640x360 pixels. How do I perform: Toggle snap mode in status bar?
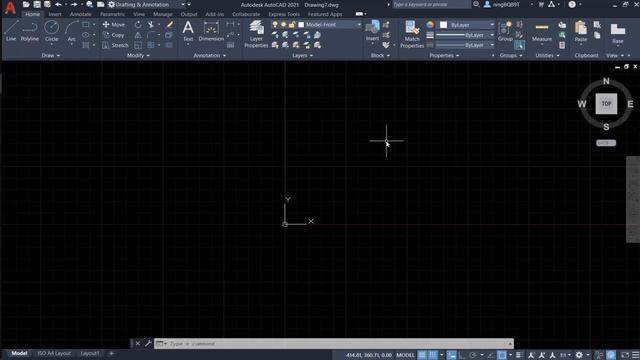(433, 355)
